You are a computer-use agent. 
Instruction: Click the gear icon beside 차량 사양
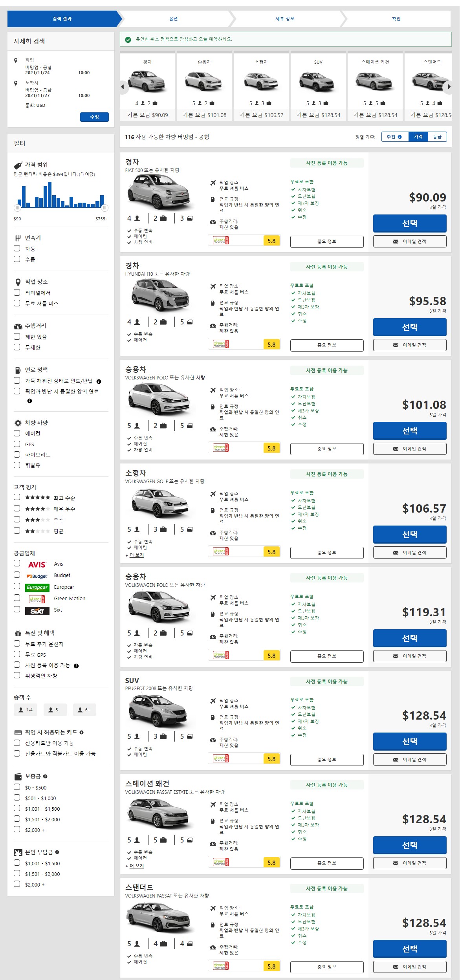pos(18,423)
